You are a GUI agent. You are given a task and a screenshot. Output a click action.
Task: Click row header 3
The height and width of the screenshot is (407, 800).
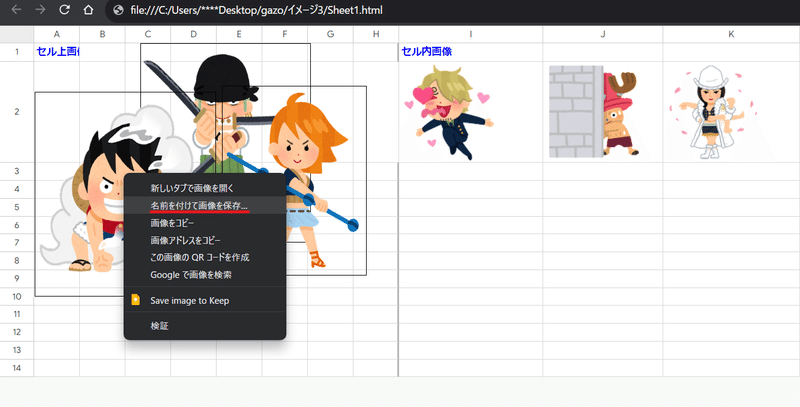coord(17,171)
